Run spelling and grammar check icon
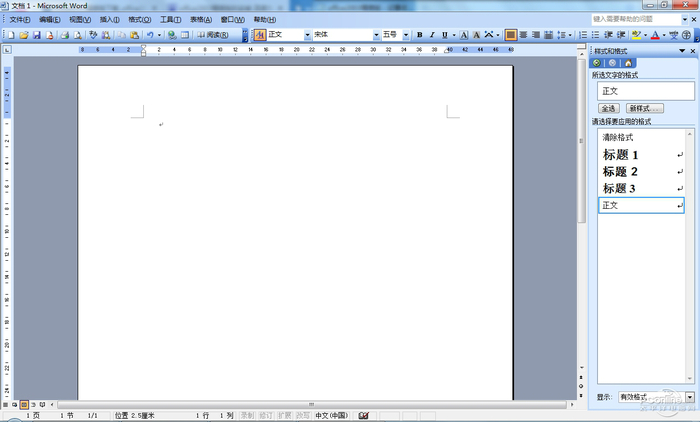Viewport: 700px width, 422px height. tap(93, 35)
